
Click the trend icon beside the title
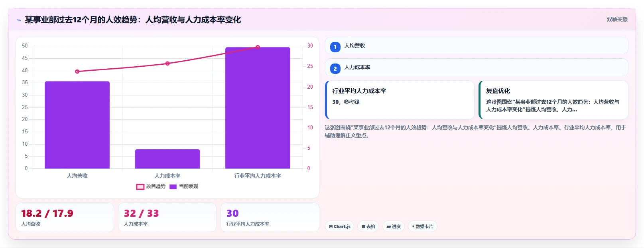19,20
